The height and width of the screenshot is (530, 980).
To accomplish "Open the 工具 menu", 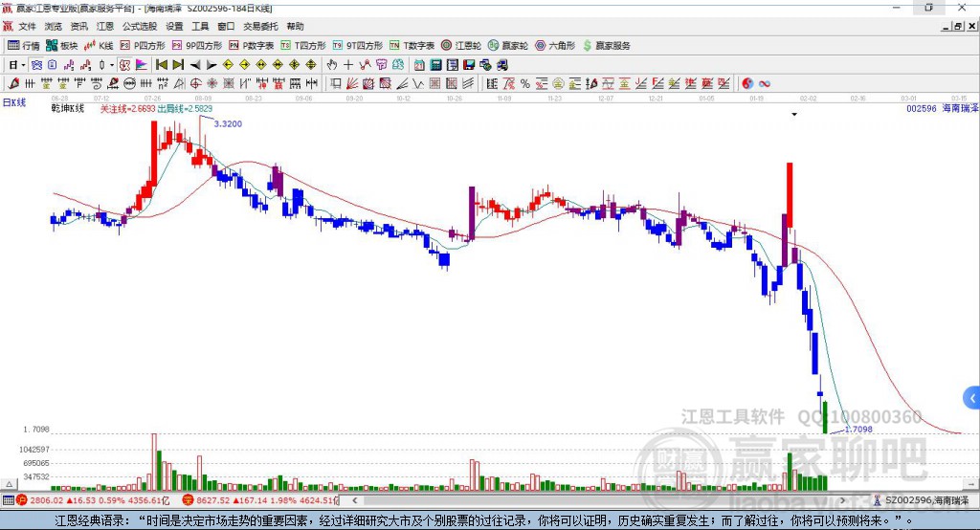I will [x=200, y=26].
